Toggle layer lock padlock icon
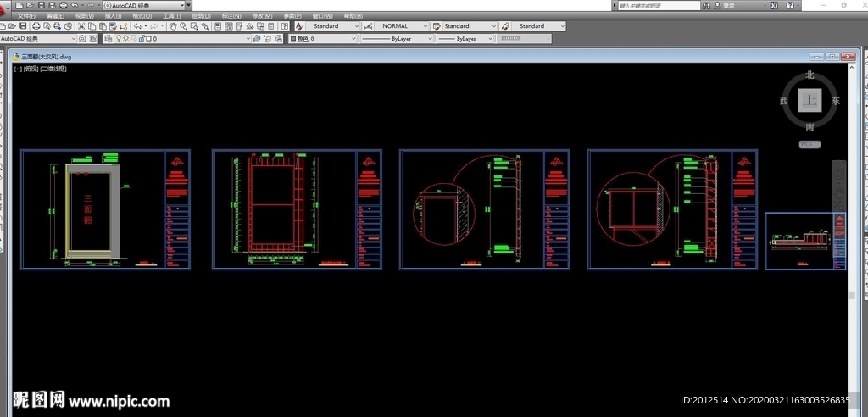 pos(142,39)
